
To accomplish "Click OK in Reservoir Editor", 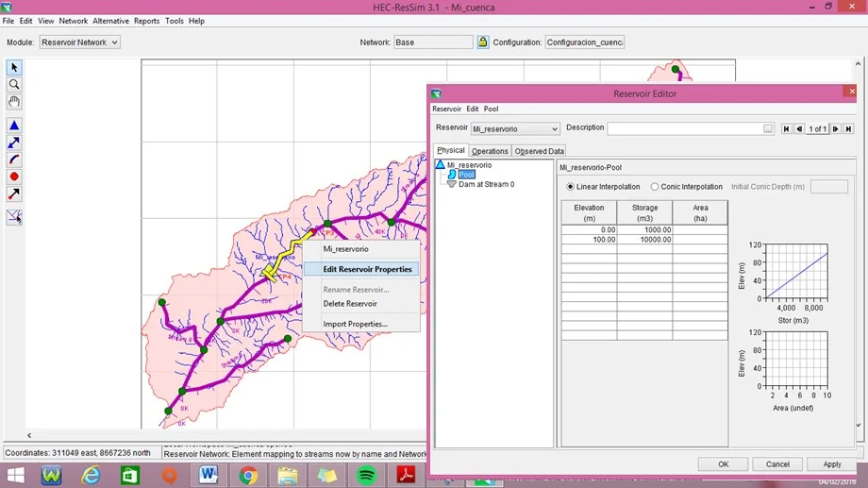I will tap(723, 464).
